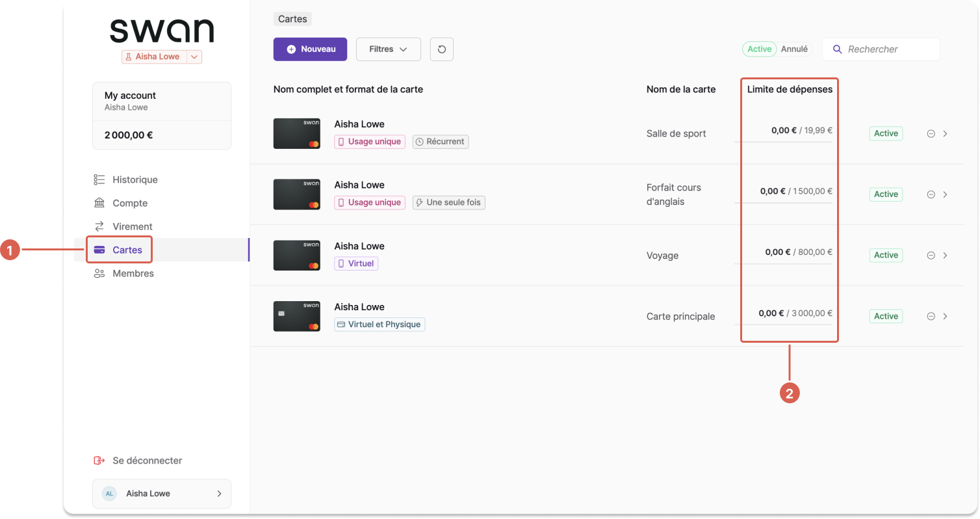Click the Salle de sport spending progress bar

click(x=784, y=142)
